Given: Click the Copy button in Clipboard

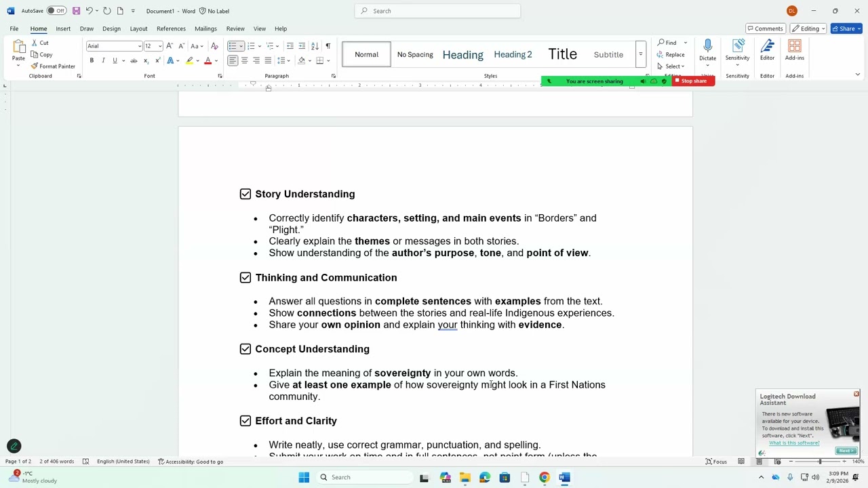Looking at the screenshot, I should coord(41,54).
